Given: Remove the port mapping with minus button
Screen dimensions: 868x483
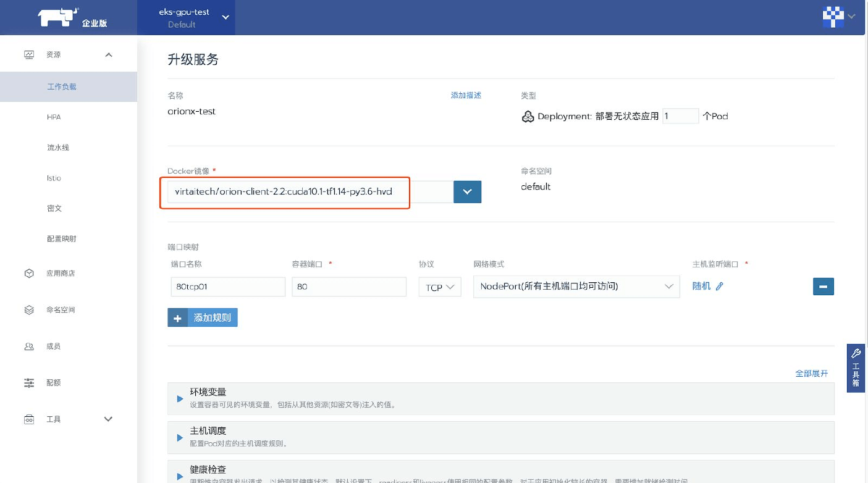Looking at the screenshot, I should point(823,287).
